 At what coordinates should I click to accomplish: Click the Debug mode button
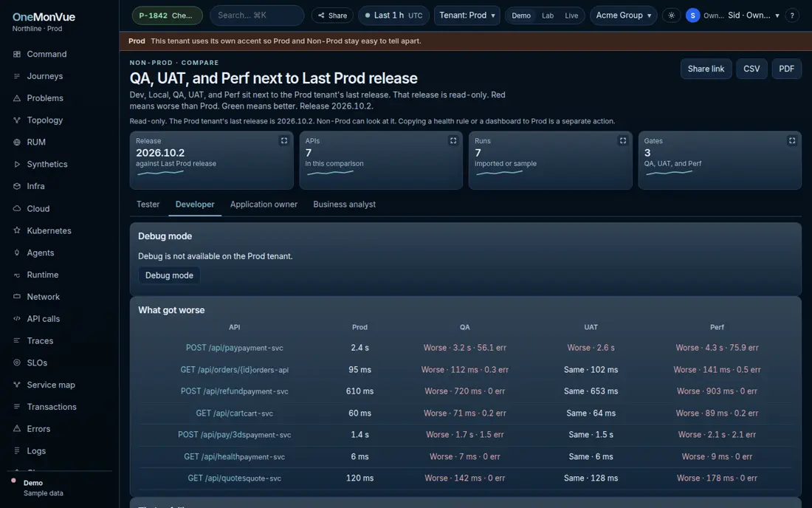[x=169, y=275]
